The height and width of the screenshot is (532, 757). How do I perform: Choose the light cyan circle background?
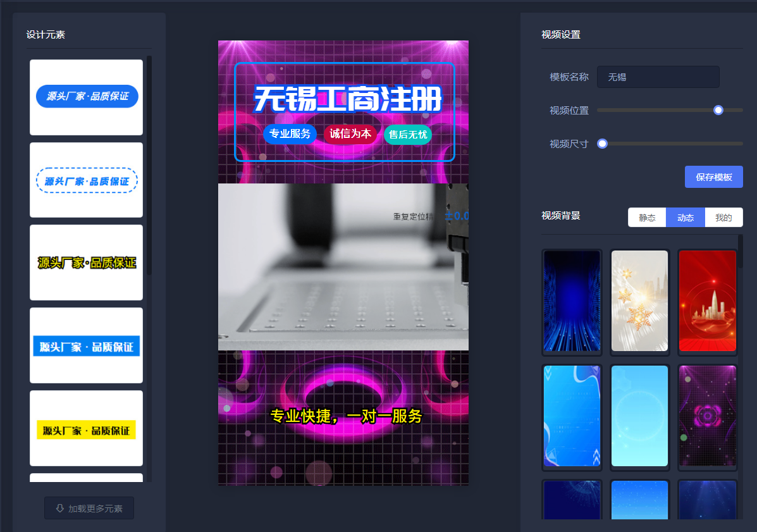[639, 416]
